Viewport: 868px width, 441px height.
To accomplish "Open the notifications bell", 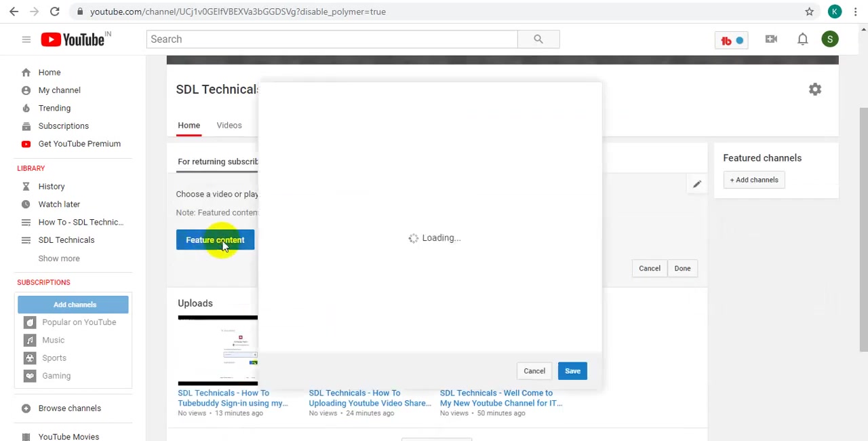I will coord(802,39).
